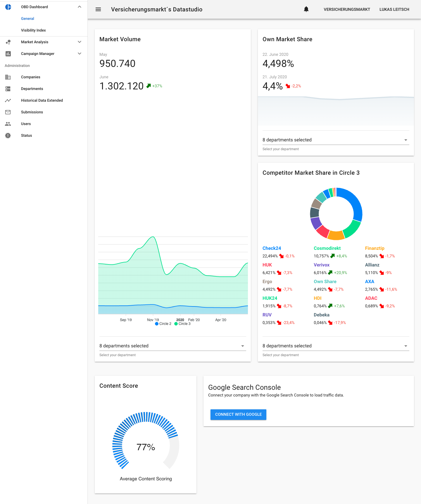Open the hamburger navigation menu
Screen dimensions: 421x504
click(98, 9)
